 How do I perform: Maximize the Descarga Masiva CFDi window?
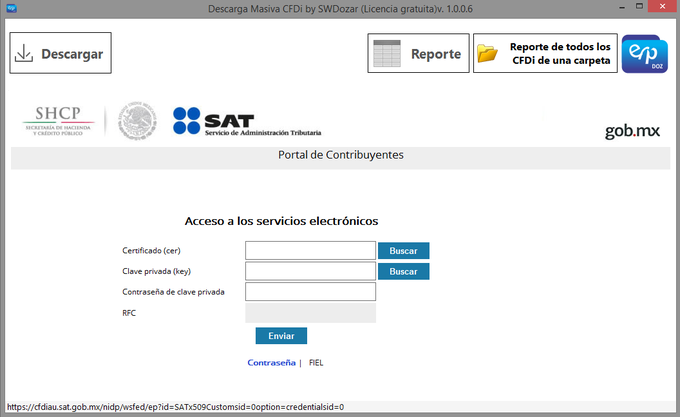[x=639, y=7]
